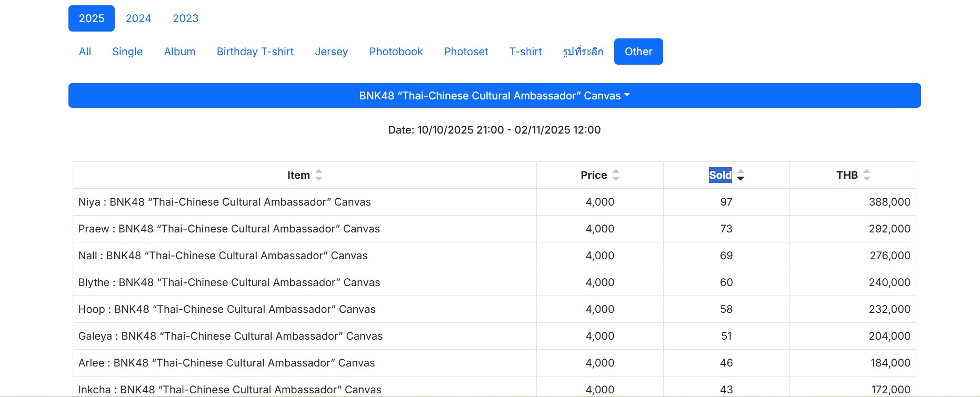Open the Canvas product dropdown
This screenshot has height=397, width=980.
[494, 96]
